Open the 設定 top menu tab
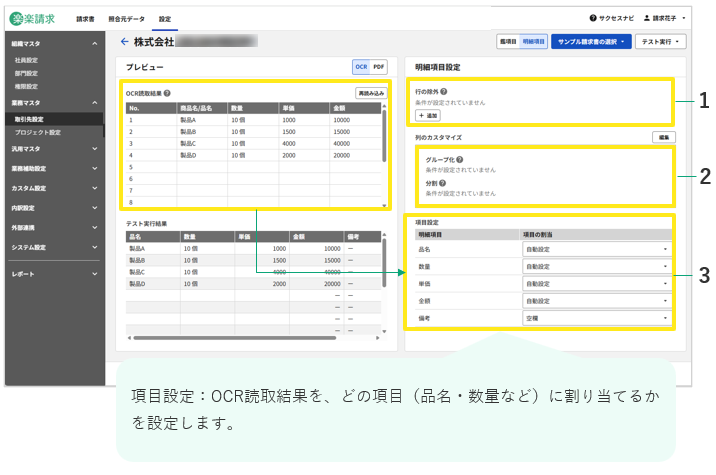 pyautogui.click(x=165, y=19)
